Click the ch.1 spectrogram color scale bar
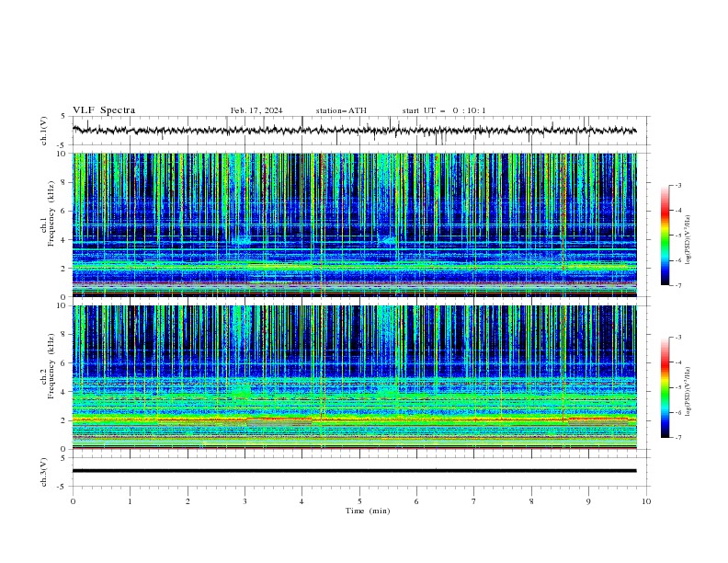The height and width of the screenshot is (563, 728). [x=665, y=236]
